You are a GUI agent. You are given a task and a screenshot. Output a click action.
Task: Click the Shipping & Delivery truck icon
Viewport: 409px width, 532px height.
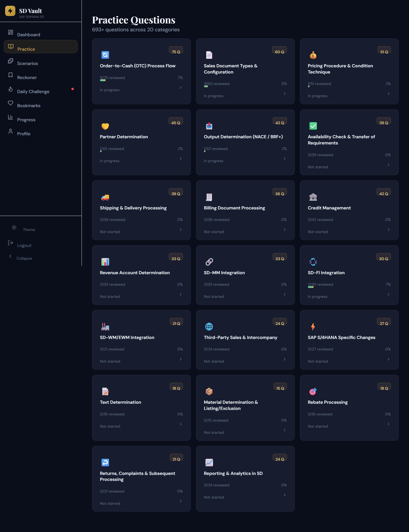[105, 197]
